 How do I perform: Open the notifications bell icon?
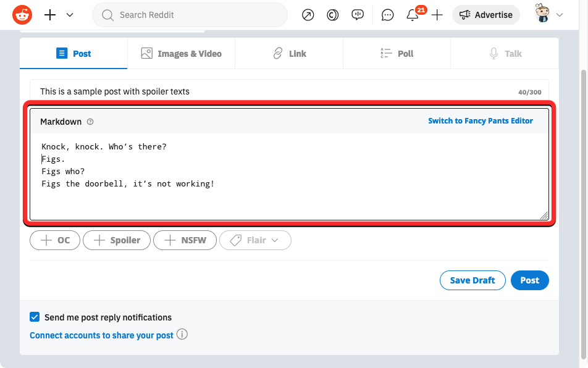[413, 15]
